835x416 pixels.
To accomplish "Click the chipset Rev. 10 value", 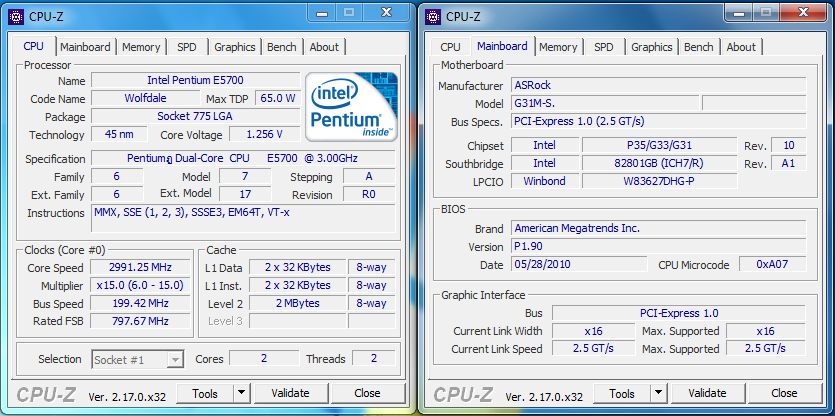I will point(788,145).
